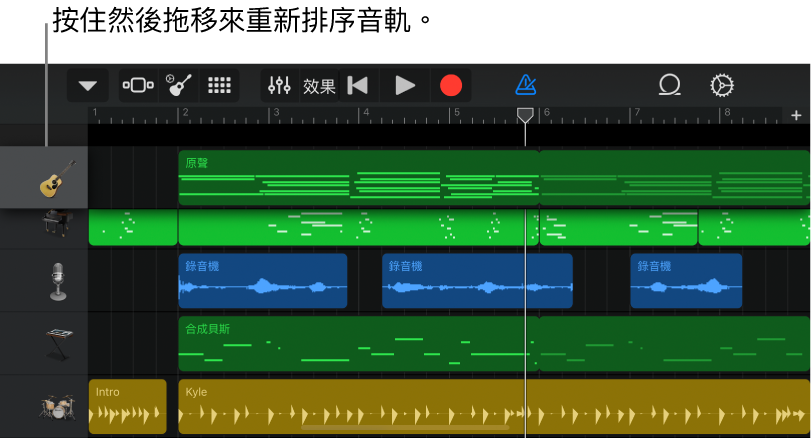Screen dimensions: 811x439
Task: Open the track controls mixer button
Action: (x=279, y=85)
